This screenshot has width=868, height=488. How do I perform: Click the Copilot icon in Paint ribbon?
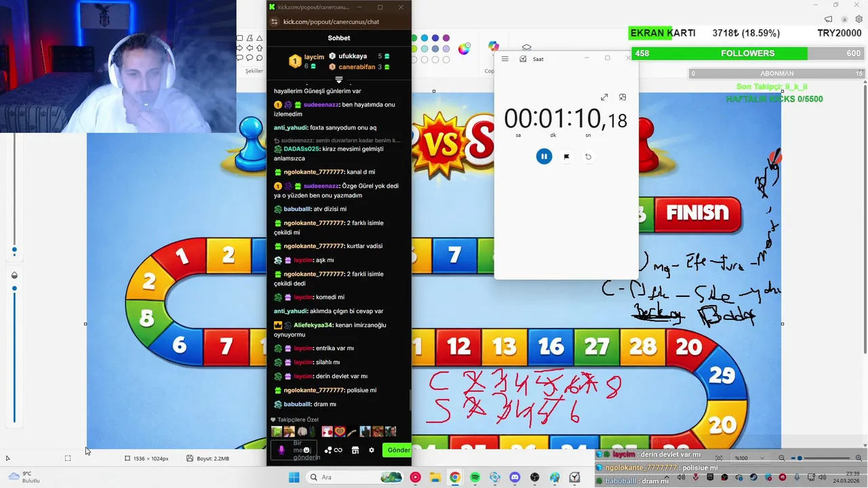tap(494, 47)
